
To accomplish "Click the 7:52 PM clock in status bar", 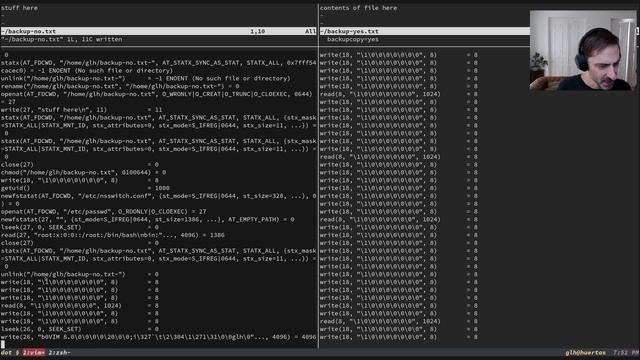I will click(626, 353).
